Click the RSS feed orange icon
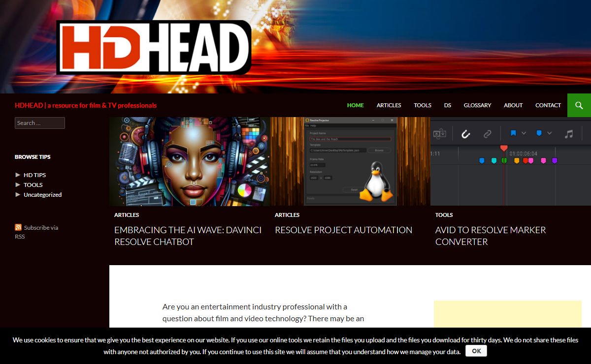Viewport: 591px width, 364px height. [x=18, y=227]
